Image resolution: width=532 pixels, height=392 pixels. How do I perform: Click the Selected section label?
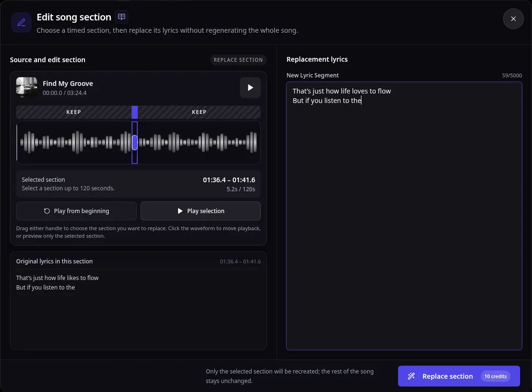(x=43, y=180)
